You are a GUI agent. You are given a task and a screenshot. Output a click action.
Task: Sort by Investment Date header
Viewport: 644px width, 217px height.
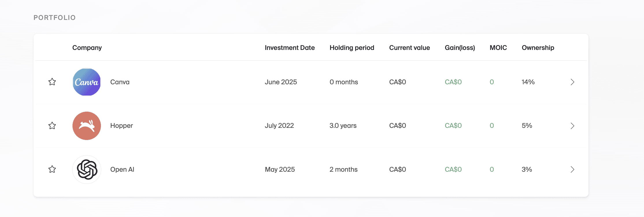(x=290, y=48)
